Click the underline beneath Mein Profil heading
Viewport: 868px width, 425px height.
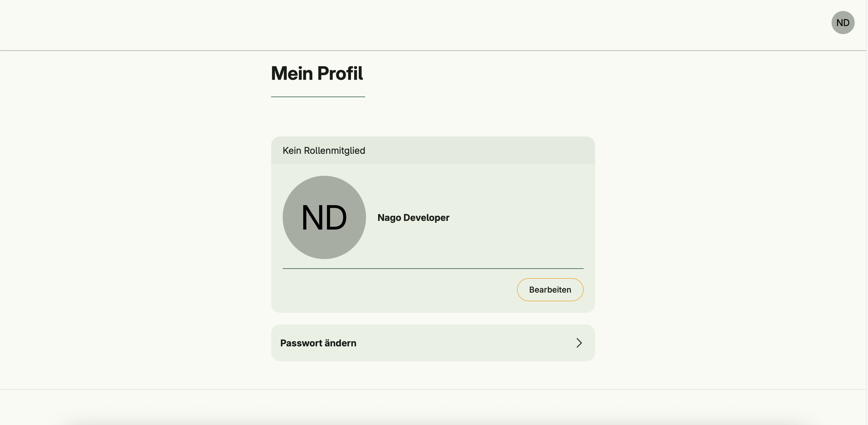coord(318,97)
